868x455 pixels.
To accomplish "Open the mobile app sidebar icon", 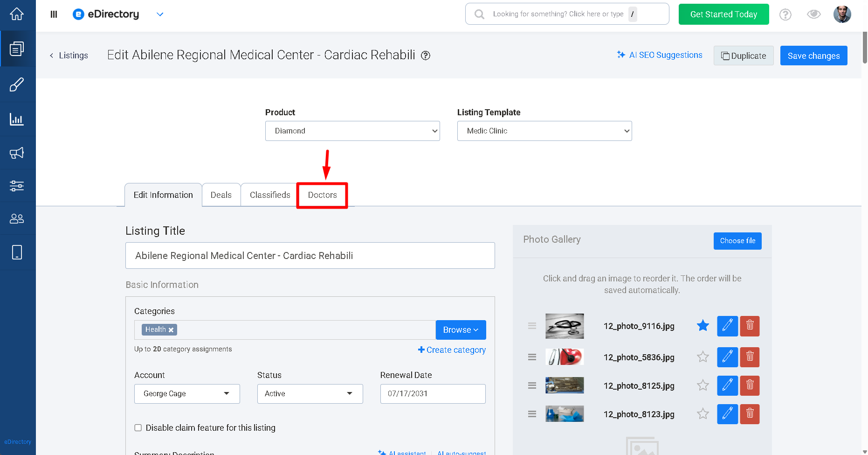I will click(17, 252).
